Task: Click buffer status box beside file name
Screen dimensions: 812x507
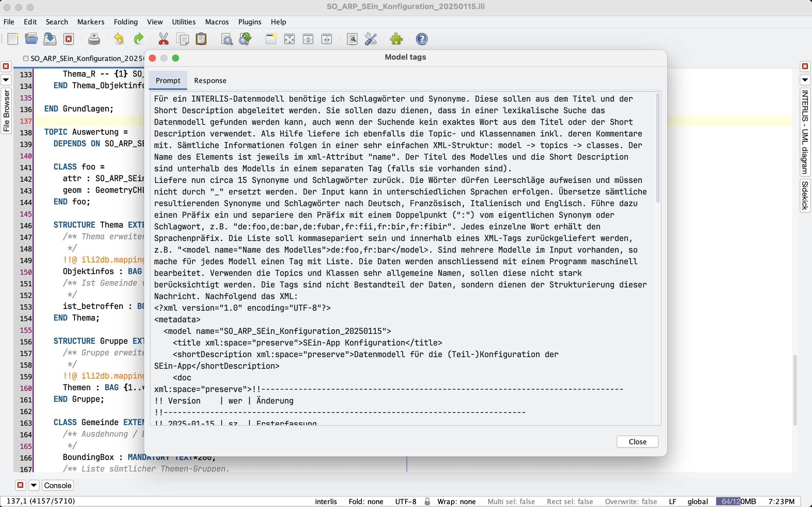Action: coord(26,58)
